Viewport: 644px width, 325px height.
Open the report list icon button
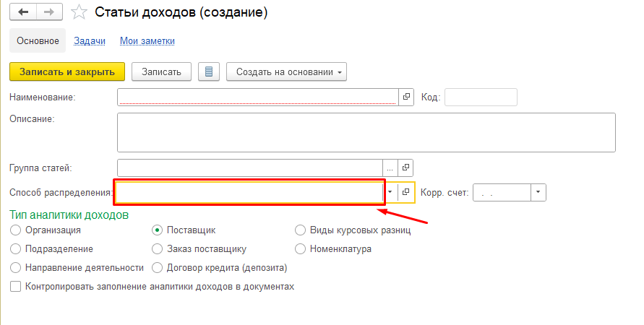point(209,71)
